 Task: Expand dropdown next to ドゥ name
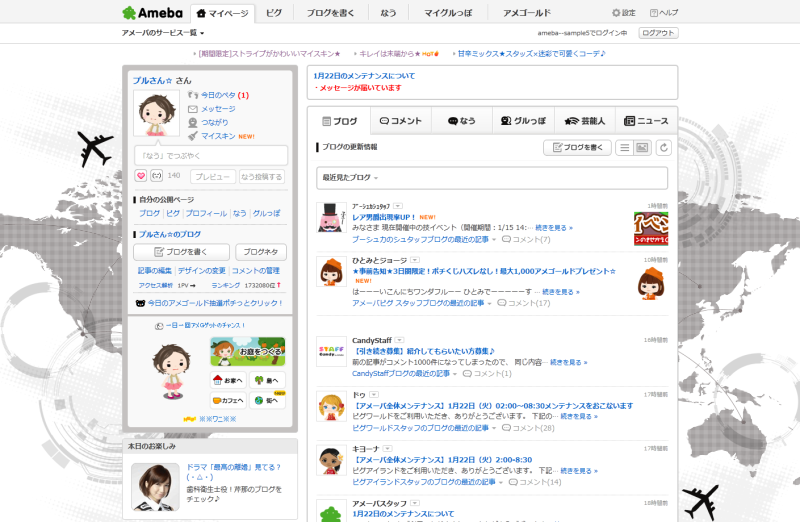(x=374, y=395)
